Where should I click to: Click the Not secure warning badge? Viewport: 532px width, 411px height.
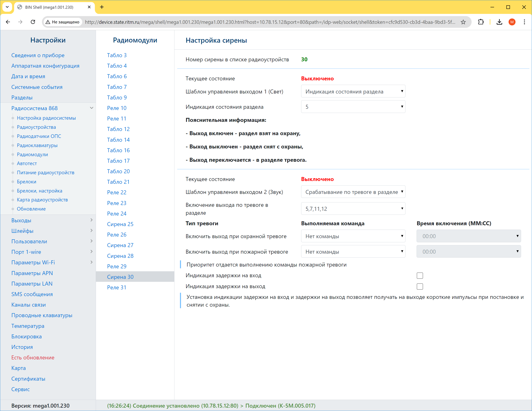click(x=63, y=22)
